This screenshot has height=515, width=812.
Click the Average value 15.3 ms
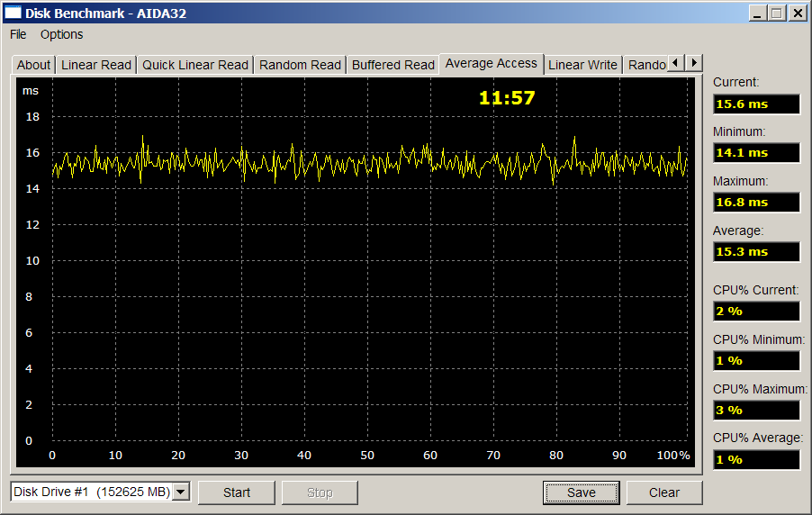pyautogui.click(x=756, y=252)
